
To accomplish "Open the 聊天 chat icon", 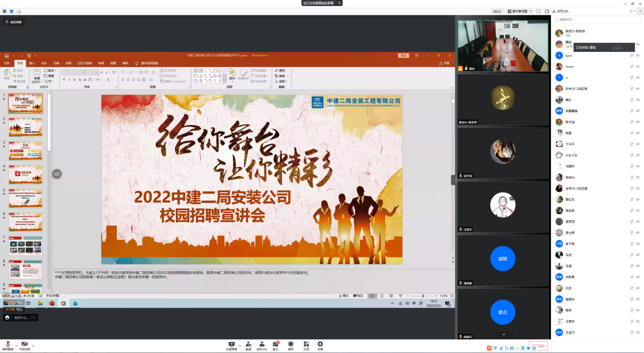I will point(275,344).
